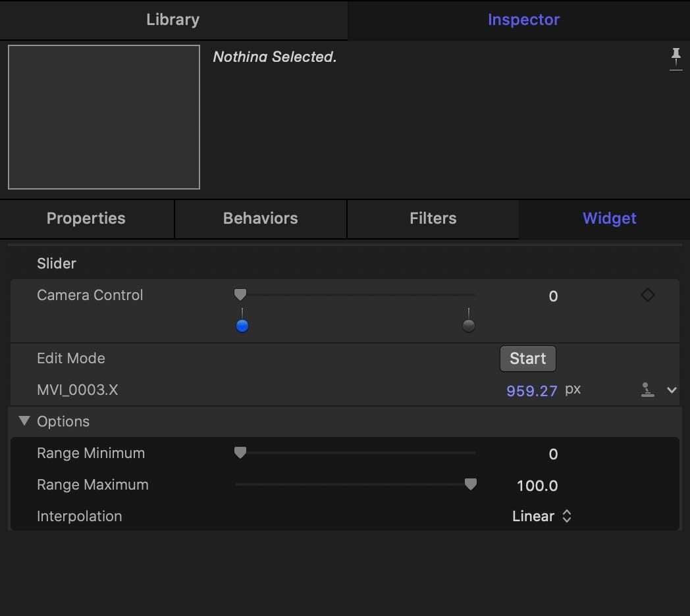Click the Nothing Selected text
690x616 pixels.
(x=275, y=57)
